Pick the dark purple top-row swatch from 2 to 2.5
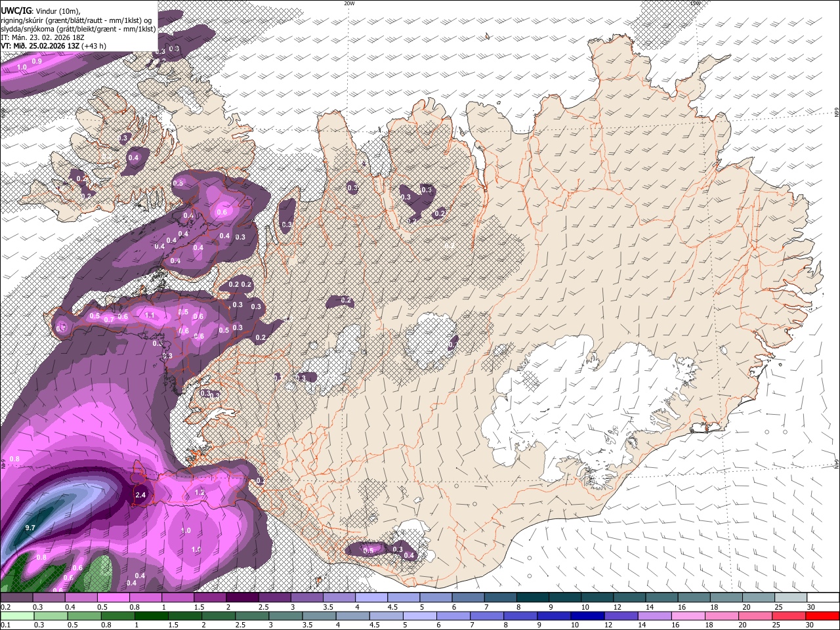Image resolution: width=840 pixels, height=630 pixels. [242, 598]
